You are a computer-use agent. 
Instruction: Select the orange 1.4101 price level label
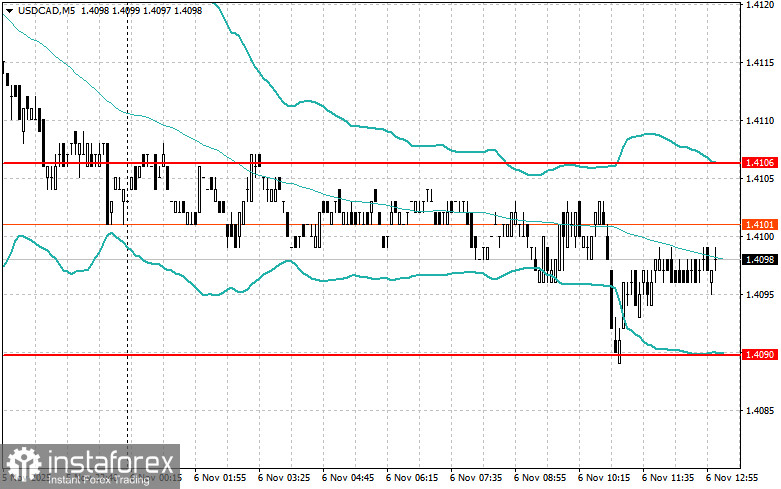(760, 225)
